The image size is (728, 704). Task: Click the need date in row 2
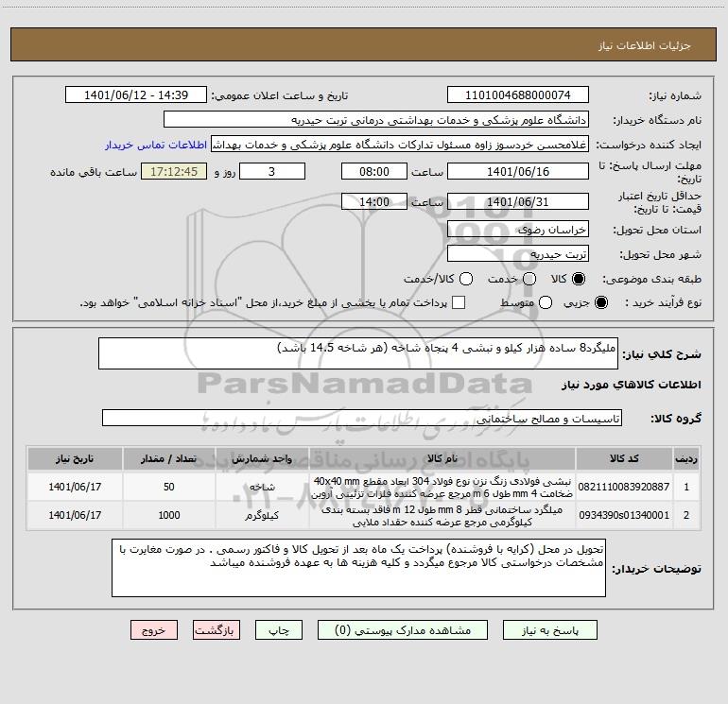pyautogui.click(x=75, y=515)
